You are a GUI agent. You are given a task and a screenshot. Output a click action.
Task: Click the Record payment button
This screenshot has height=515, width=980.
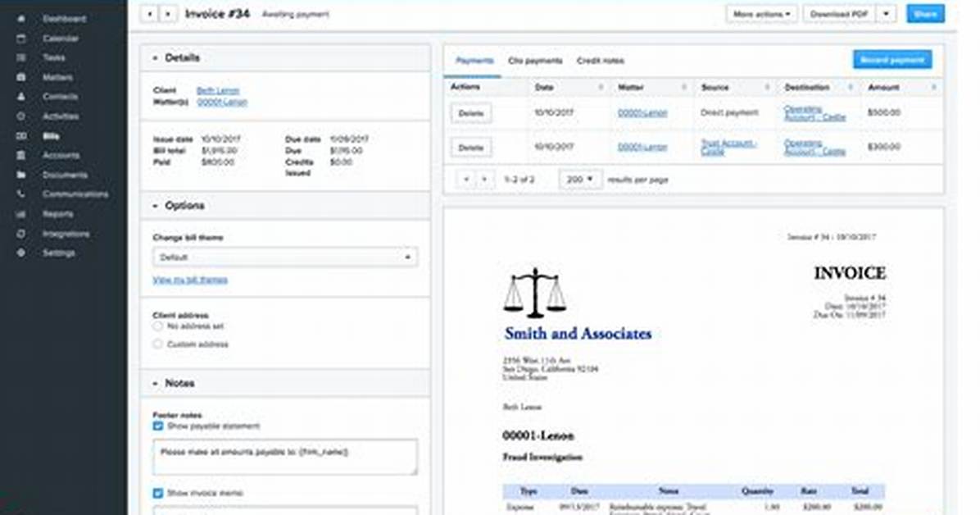click(892, 60)
